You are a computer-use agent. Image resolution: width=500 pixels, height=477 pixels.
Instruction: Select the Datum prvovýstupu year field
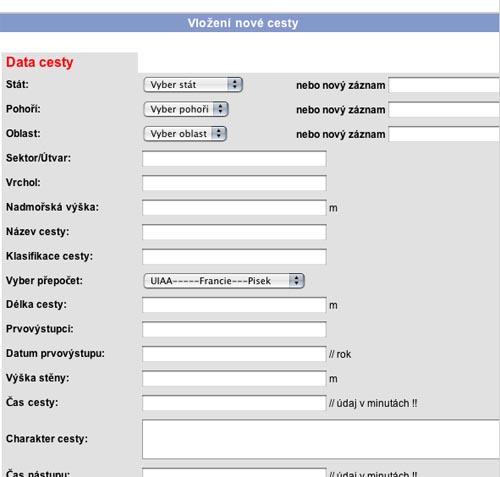234,354
